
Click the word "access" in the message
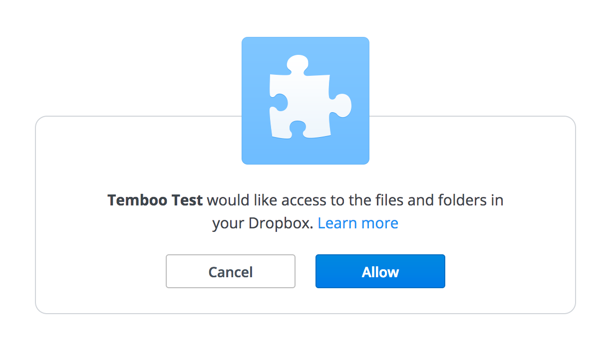pos(305,200)
